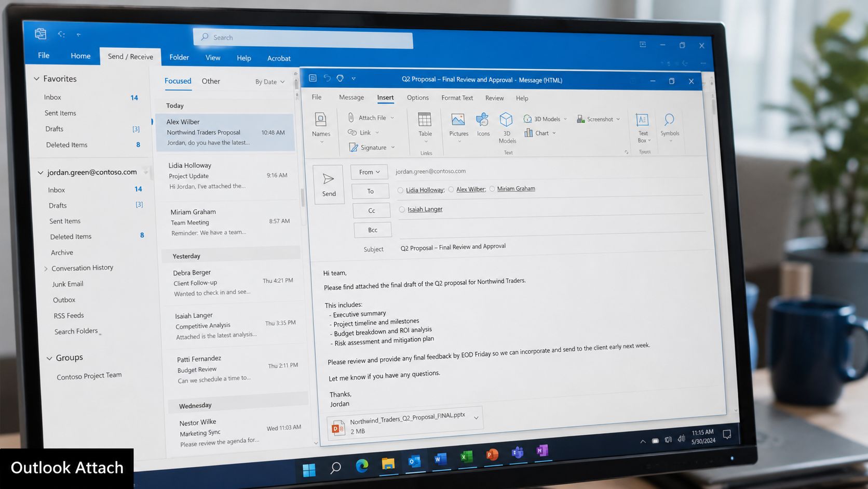Viewport: 868px width, 489px height.
Task: Open the Acrobat tab in Outlook
Action: [x=279, y=58]
